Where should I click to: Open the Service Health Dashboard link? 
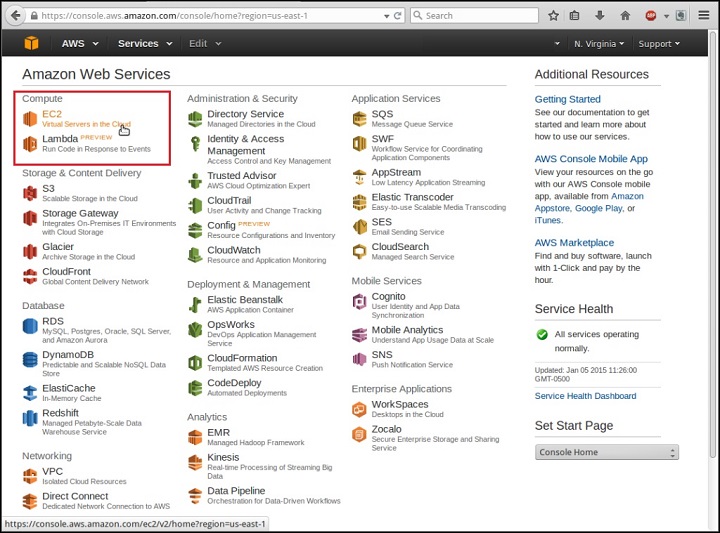[x=585, y=396]
